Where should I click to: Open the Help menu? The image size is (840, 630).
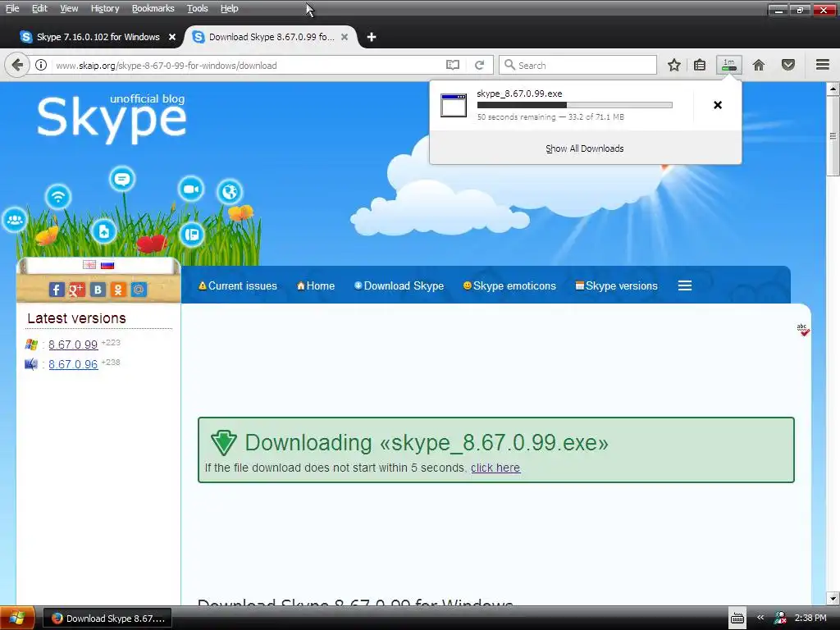(230, 8)
